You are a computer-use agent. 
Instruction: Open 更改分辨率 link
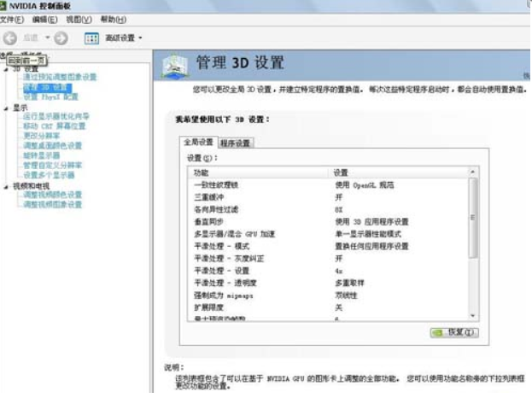[41, 136]
